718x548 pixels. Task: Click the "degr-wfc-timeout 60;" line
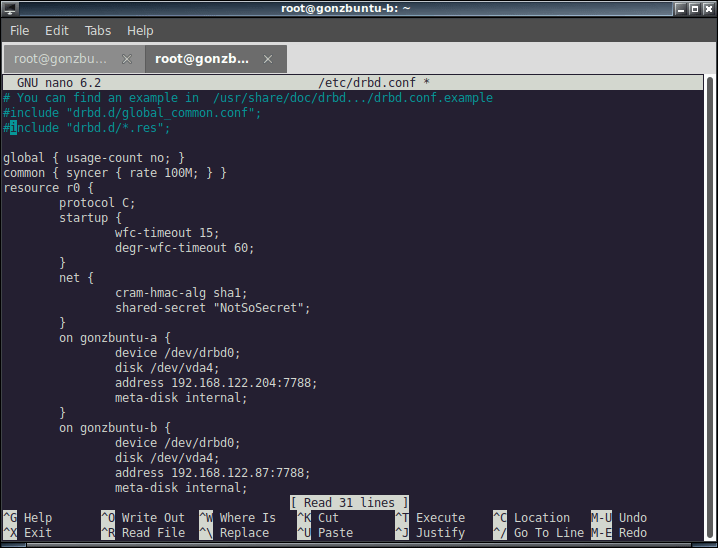[185, 248]
